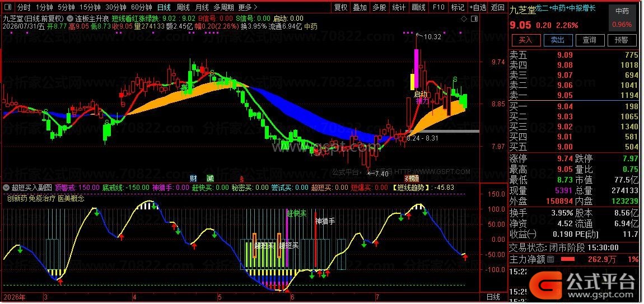Click the 统计 statistics button
The image size is (644, 304).
pos(399,7)
